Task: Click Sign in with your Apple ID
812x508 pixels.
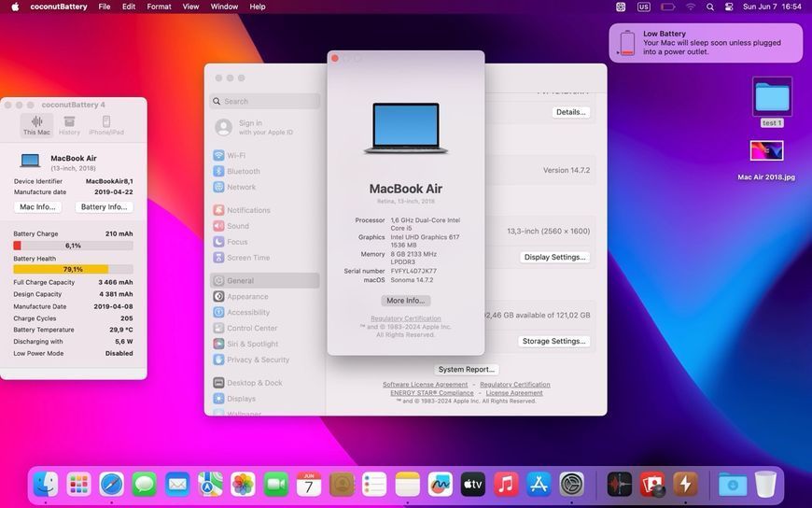Action: tap(254, 127)
